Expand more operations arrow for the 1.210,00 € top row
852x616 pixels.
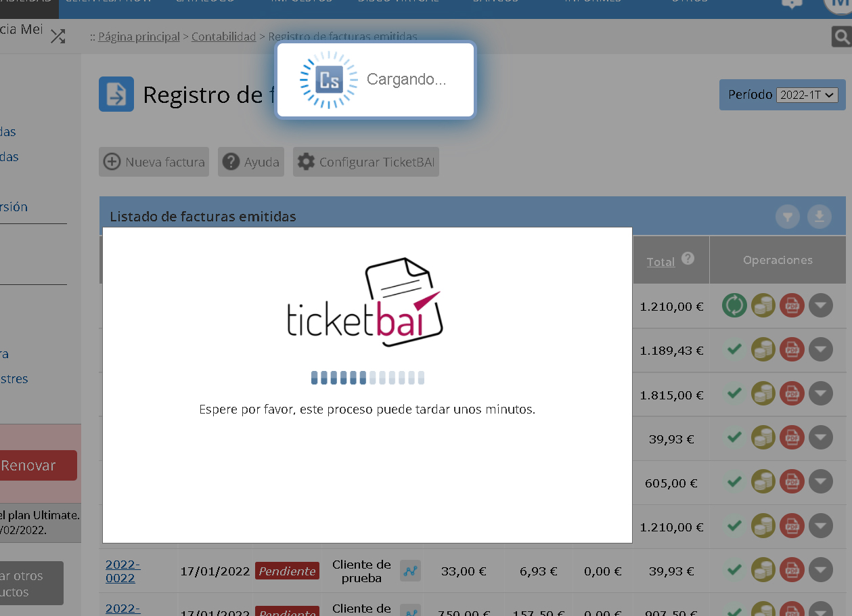[x=821, y=306]
